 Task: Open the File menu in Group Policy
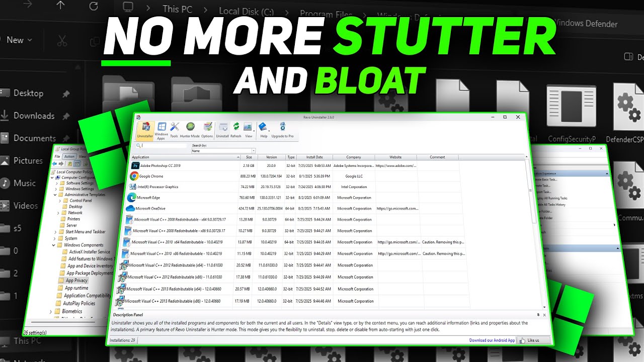(x=57, y=156)
